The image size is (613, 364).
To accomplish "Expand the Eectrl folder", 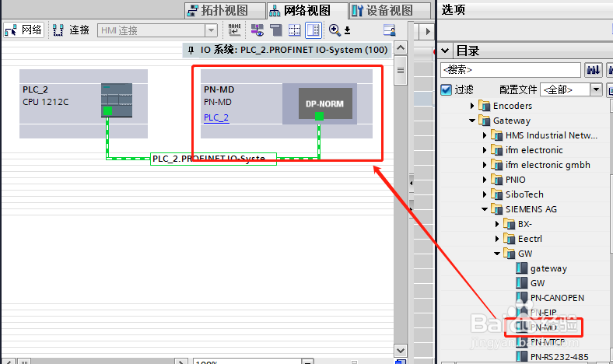I will 497,239.
